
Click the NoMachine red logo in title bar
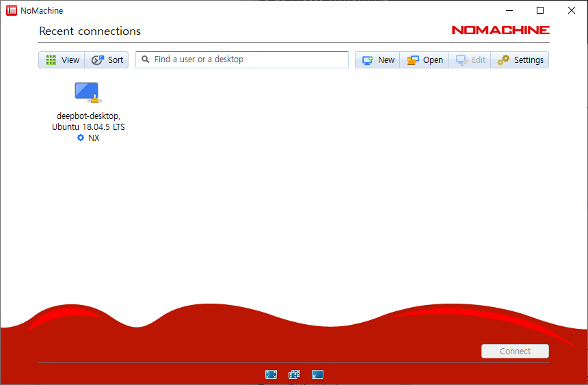11,10
